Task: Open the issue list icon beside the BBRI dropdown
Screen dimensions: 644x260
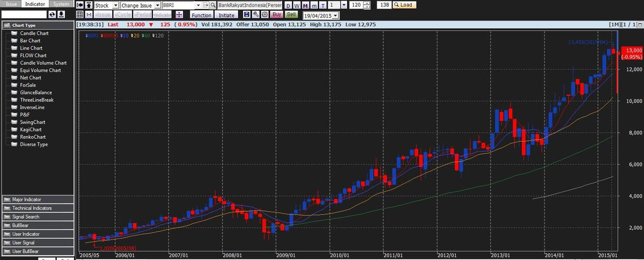Action: (206, 5)
